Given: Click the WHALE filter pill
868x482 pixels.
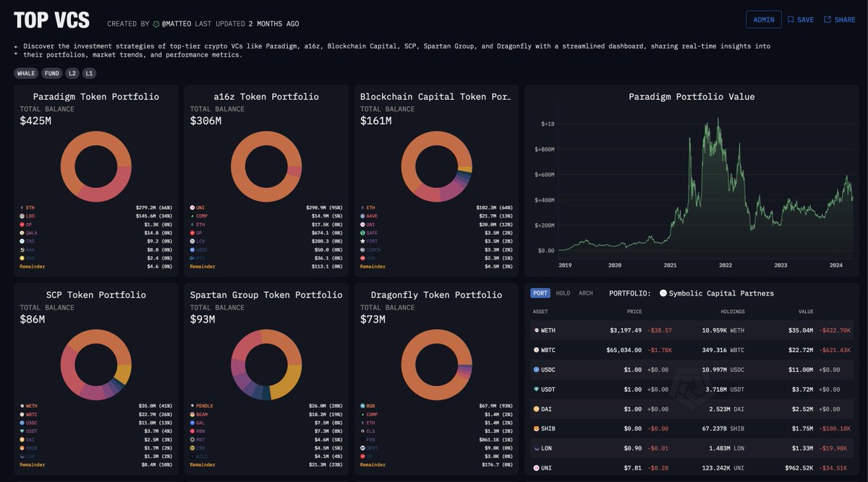Looking at the screenshot, I should tap(25, 73).
